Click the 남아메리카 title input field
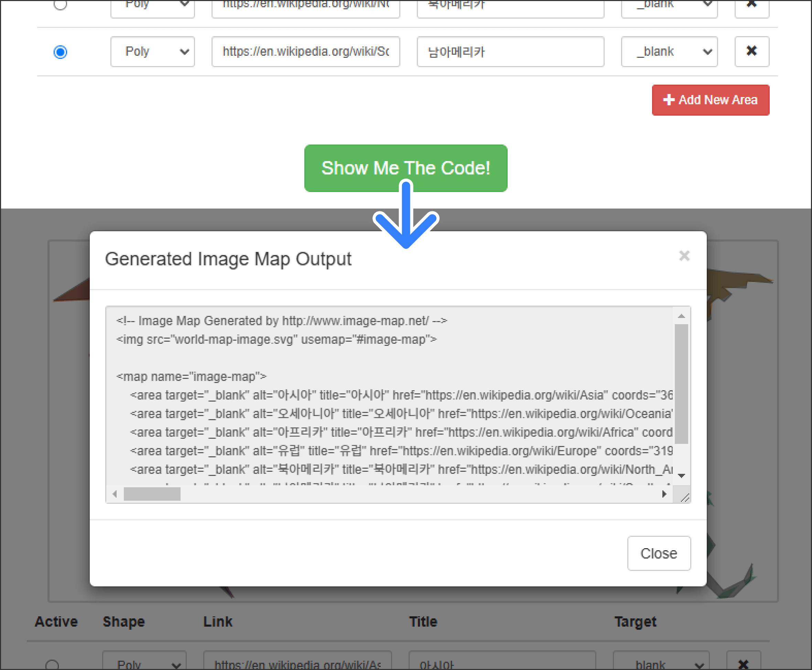Image resolution: width=812 pixels, height=670 pixels. (510, 52)
